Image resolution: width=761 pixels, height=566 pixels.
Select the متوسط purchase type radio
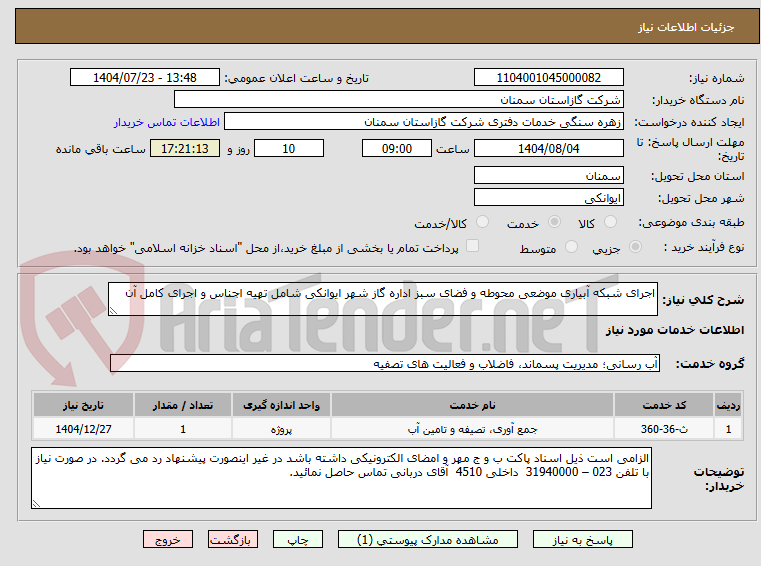[x=572, y=247]
